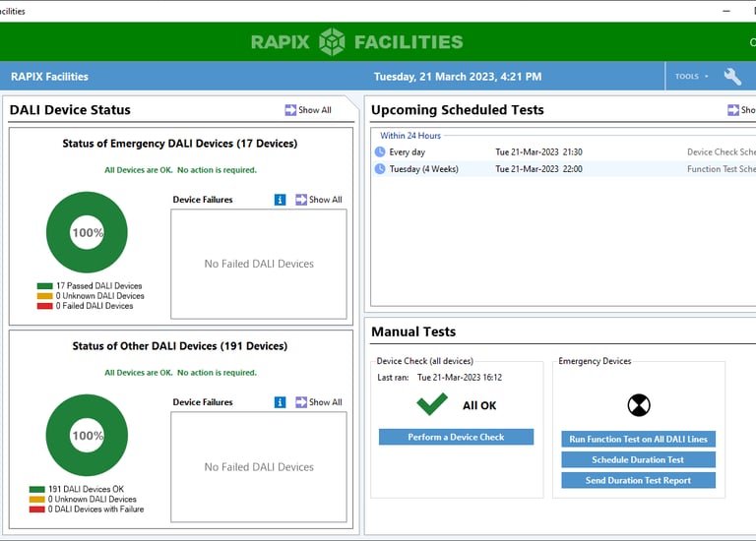Click 'Tue 21-Mar-2023 21:30' schedule time
The height and width of the screenshot is (541, 756).
539,151
